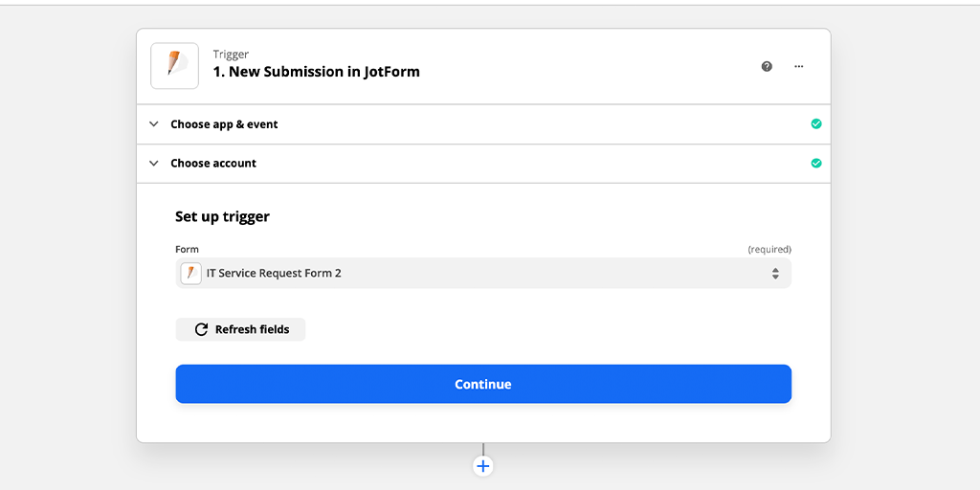980x490 pixels.
Task: Click the small JotForm icon in Form field
Action: [191, 274]
